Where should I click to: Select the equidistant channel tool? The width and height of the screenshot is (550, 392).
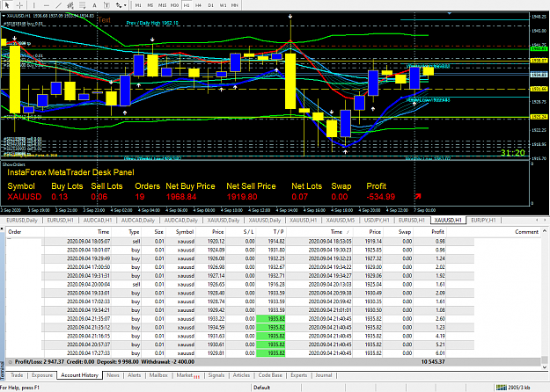click(x=70, y=5)
